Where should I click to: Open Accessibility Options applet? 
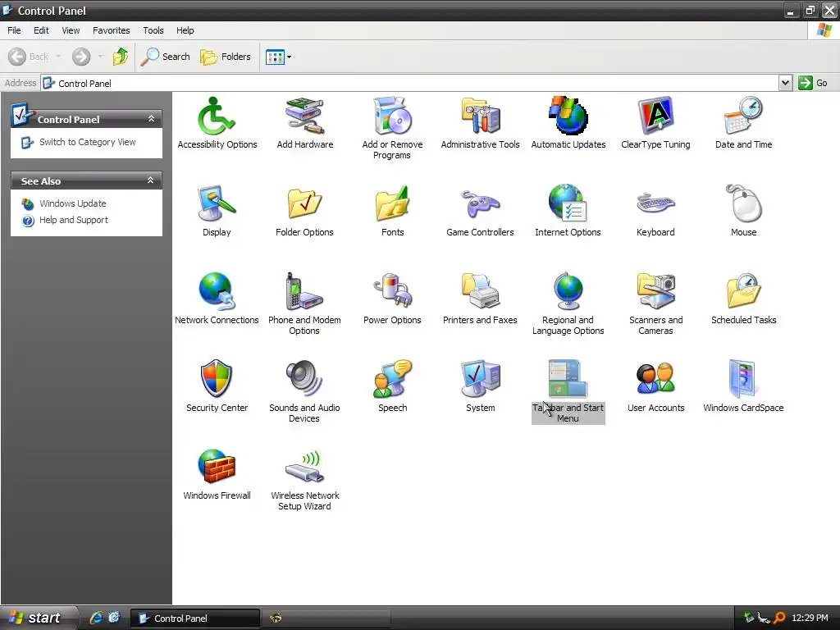tap(217, 116)
